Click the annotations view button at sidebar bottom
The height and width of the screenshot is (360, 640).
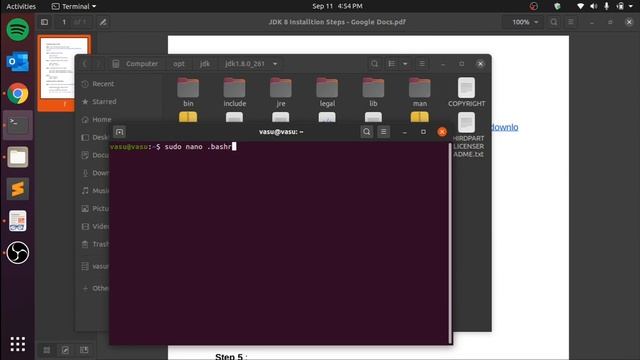tap(65, 350)
